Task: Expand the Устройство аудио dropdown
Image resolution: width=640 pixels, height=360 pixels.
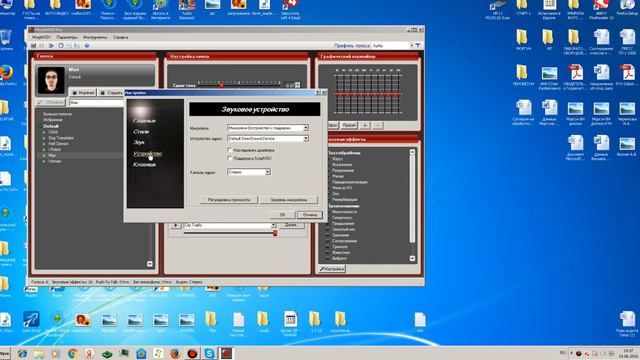Action: (306, 139)
